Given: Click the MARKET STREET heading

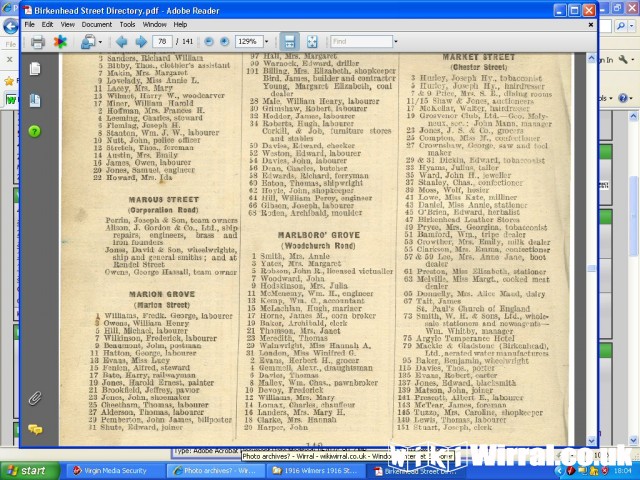Looking at the screenshot, I should [x=478, y=57].
